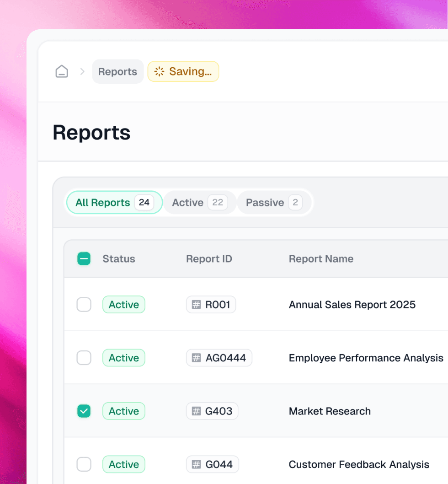Switch to the Active tab
This screenshot has height=484, width=448.
[x=199, y=203]
